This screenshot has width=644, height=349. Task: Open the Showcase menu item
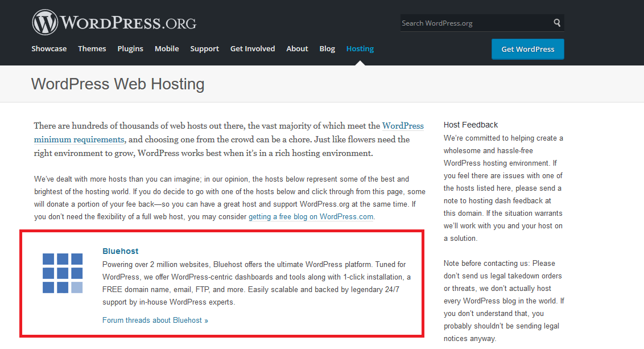(x=49, y=48)
